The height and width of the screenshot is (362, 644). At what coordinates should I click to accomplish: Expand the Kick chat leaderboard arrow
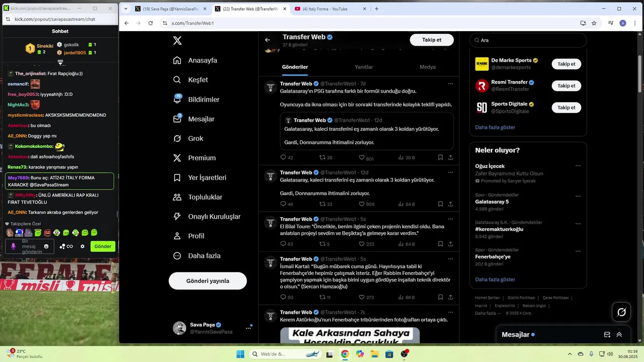[60, 62]
